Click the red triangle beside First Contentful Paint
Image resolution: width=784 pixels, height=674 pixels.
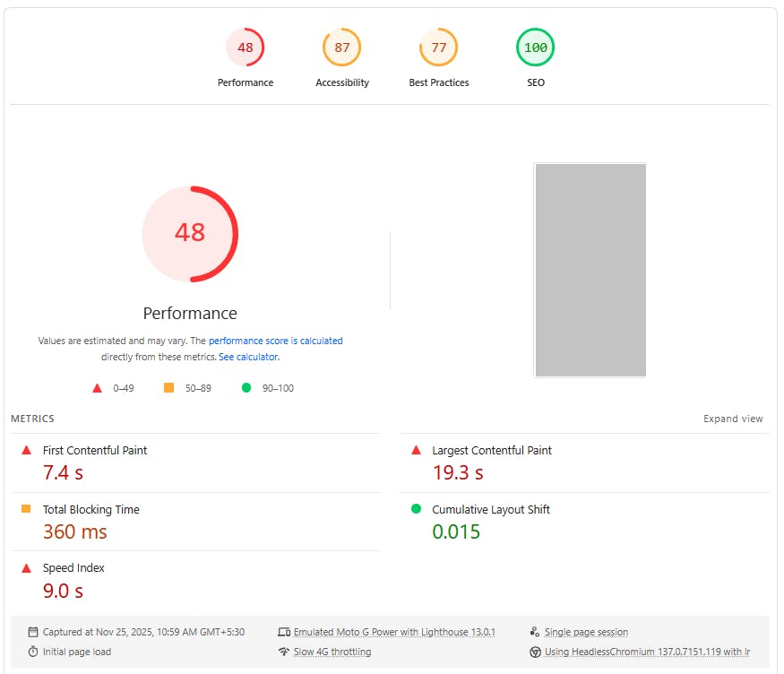[x=25, y=450]
